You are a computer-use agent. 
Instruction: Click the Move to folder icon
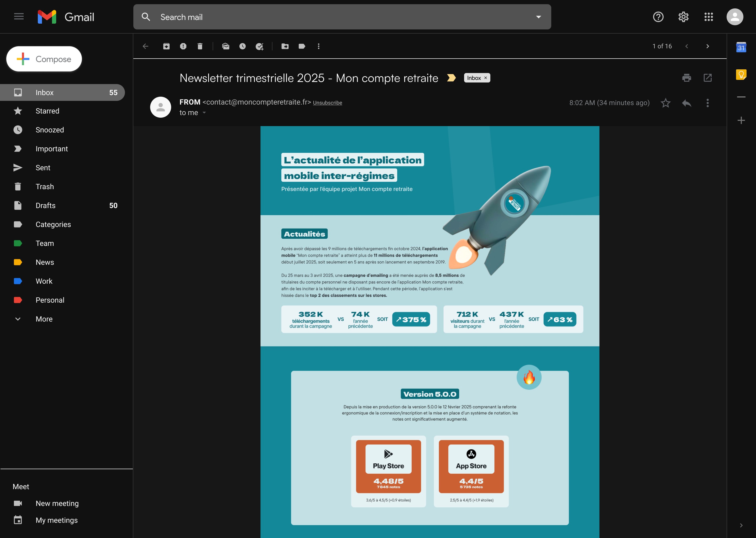[x=285, y=46]
